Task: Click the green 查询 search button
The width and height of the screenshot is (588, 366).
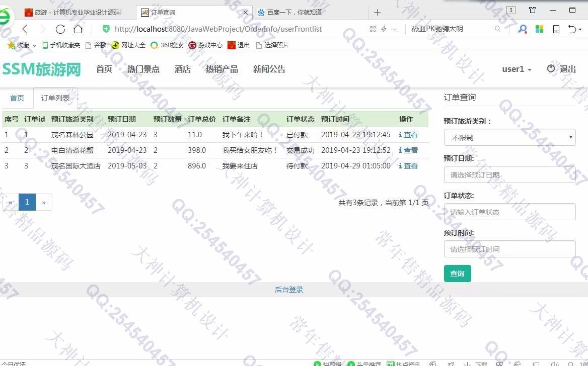Action: pyautogui.click(x=457, y=273)
